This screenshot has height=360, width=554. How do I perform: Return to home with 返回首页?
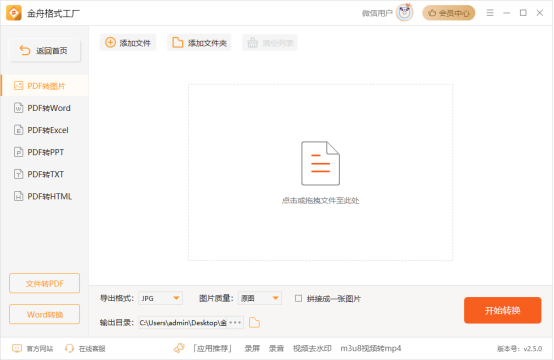(45, 51)
